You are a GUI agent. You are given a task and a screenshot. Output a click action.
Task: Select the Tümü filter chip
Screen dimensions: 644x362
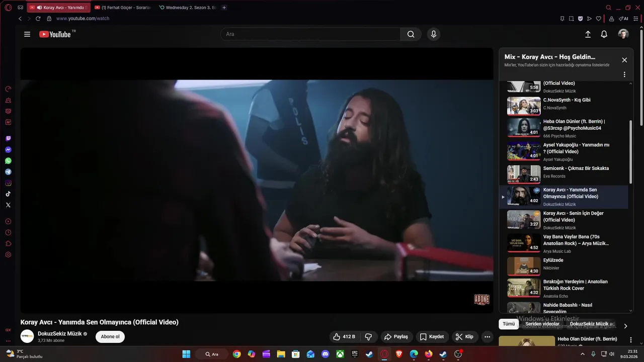[x=509, y=324]
